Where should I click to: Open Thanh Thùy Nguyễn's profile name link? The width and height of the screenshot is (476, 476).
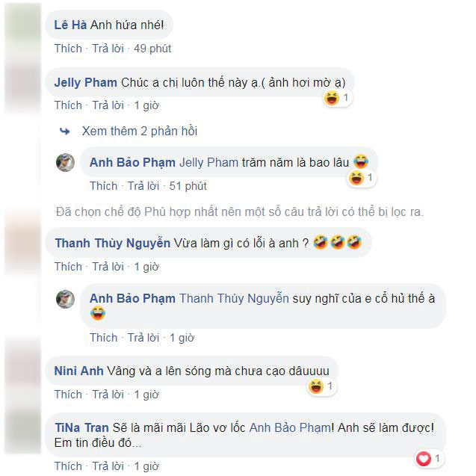pyautogui.click(x=113, y=243)
